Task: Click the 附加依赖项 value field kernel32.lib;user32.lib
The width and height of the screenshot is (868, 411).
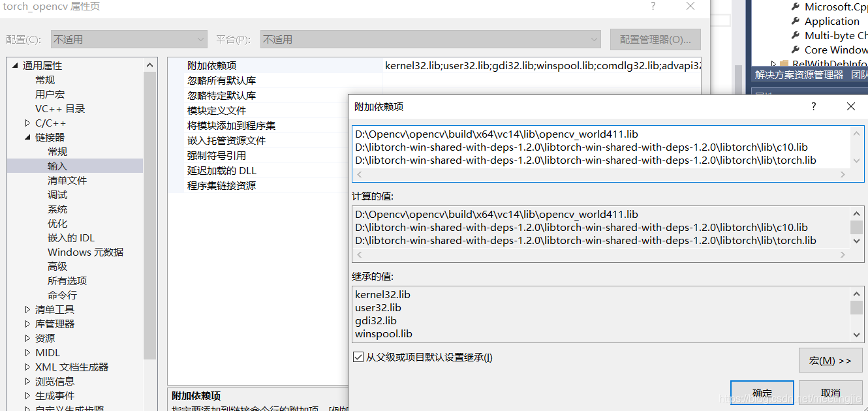Action: [x=542, y=65]
